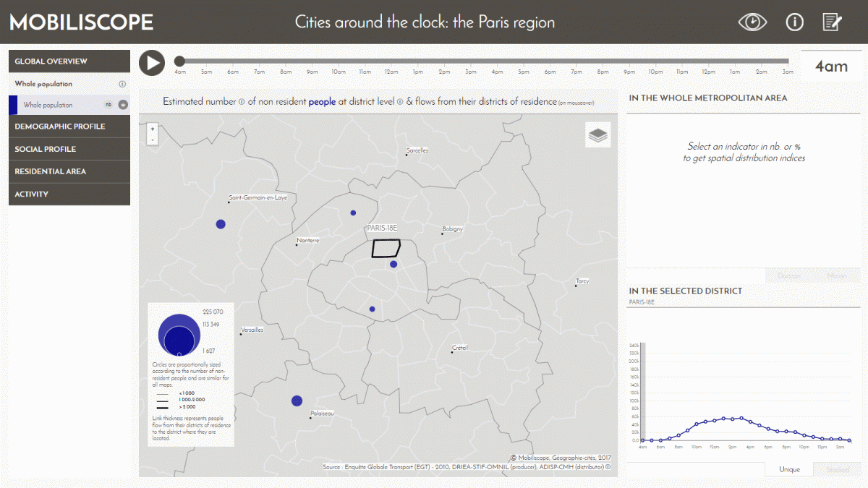The image size is (868, 488).
Task: Click the info icon beside Whole population heading
Action: (x=122, y=85)
